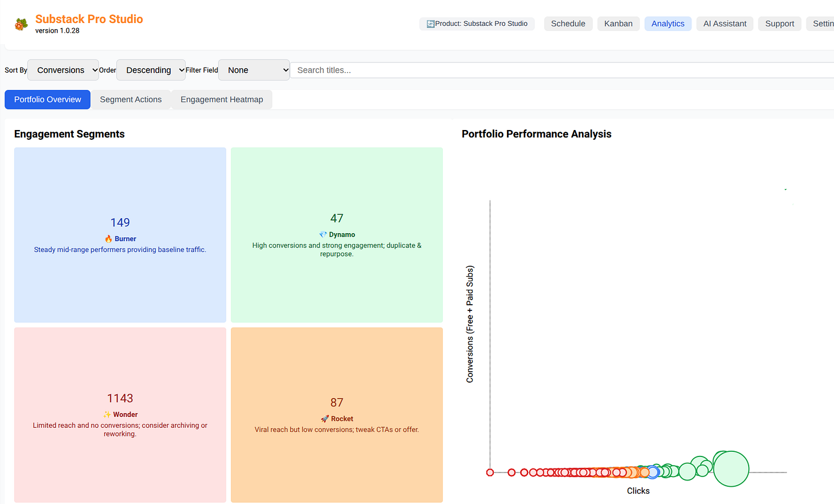Click the Rocket description about viral reach

(x=337, y=430)
